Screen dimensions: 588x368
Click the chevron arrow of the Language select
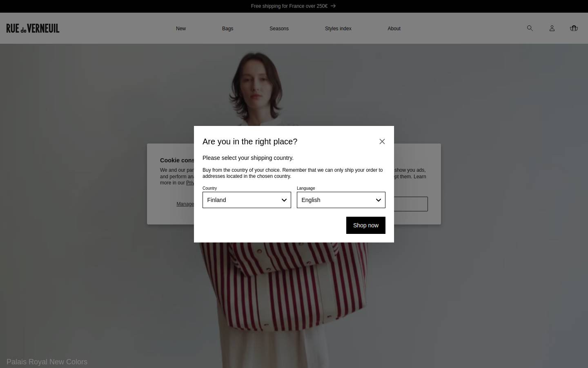[379, 200]
